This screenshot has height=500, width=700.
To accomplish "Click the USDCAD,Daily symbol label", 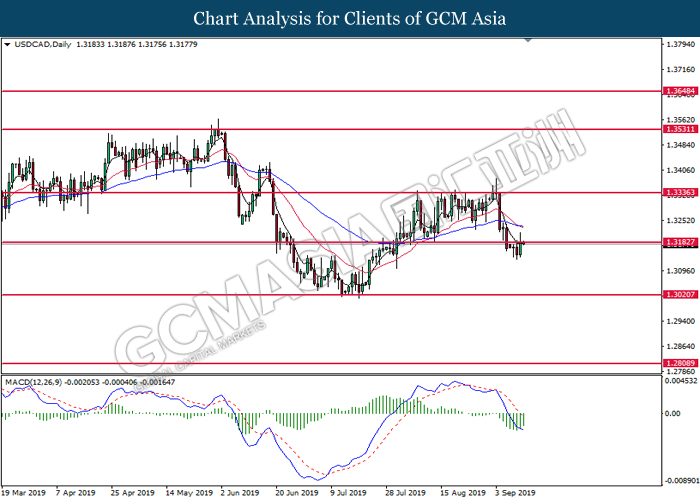I will (x=43, y=45).
